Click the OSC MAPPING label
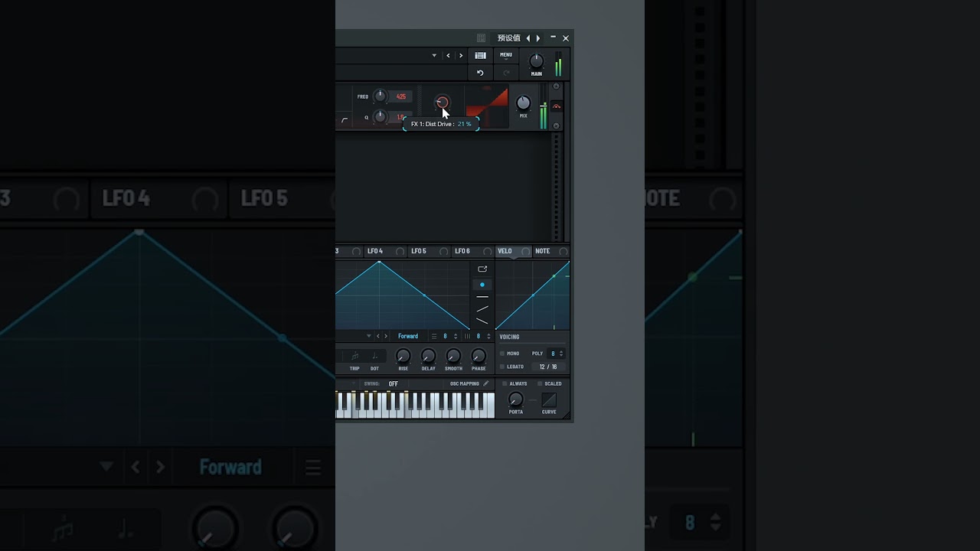This screenshot has height=551, width=980. pos(465,383)
